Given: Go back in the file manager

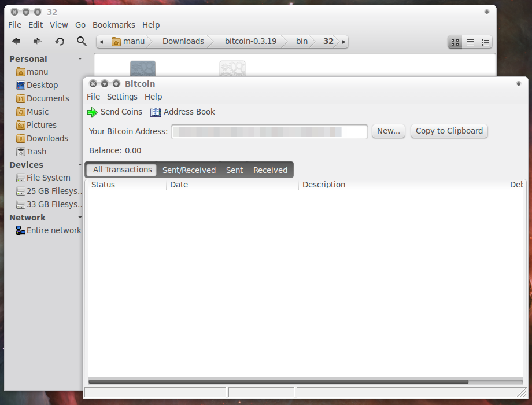Looking at the screenshot, I should tap(16, 41).
